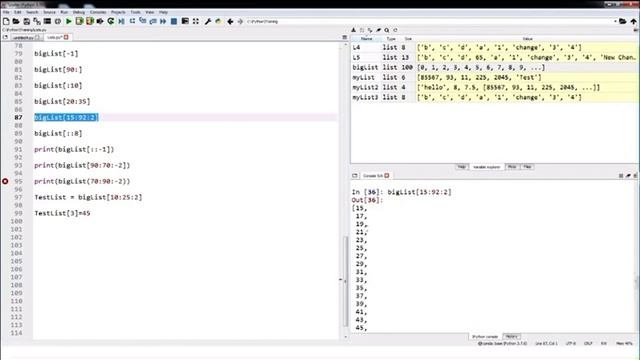Save the current file with the toolbar icon

click(x=27, y=21)
